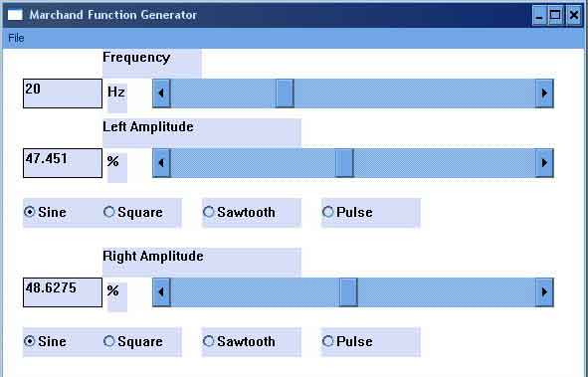
Task: Click the Left Amplitude slider thumb
Action: point(344,163)
